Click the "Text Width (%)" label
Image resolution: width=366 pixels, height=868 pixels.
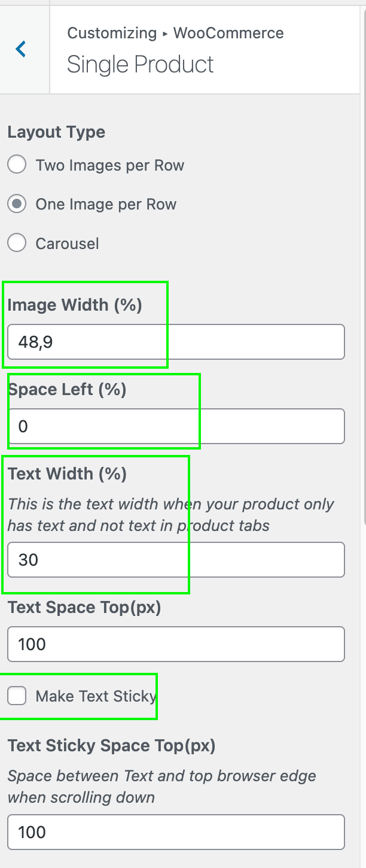pos(67,474)
